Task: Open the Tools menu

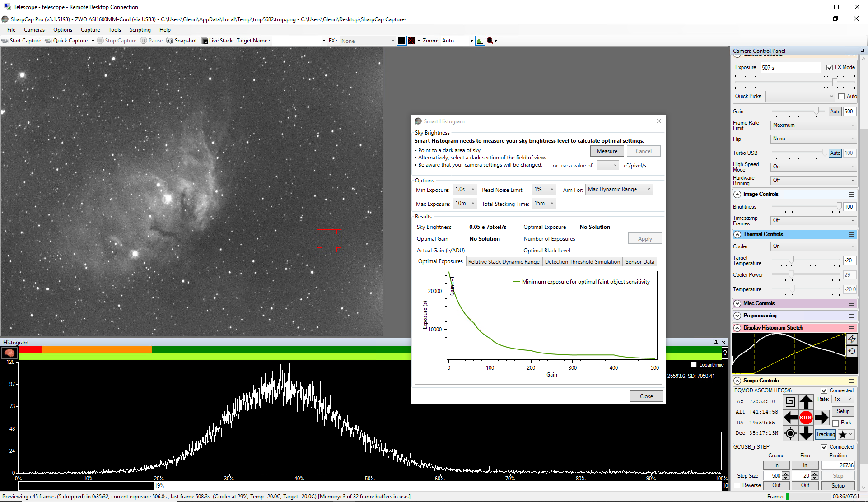Action: point(115,30)
